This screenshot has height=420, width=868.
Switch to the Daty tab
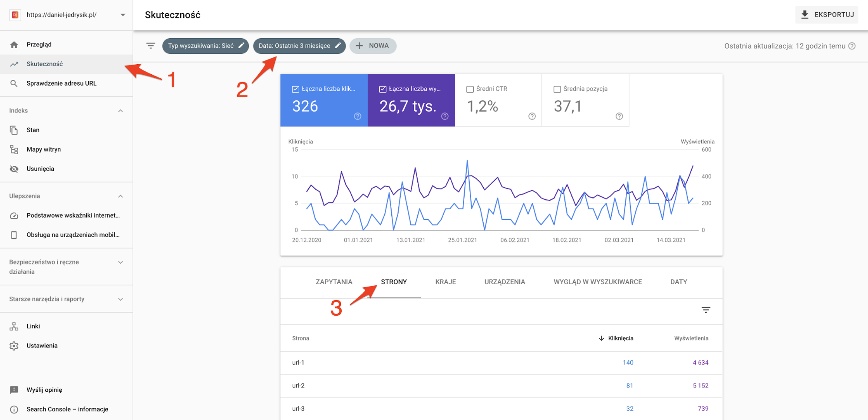pyautogui.click(x=679, y=282)
